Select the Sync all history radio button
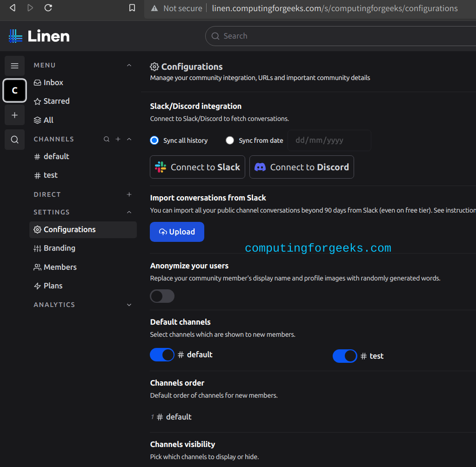This screenshot has width=476, height=467. click(x=154, y=140)
